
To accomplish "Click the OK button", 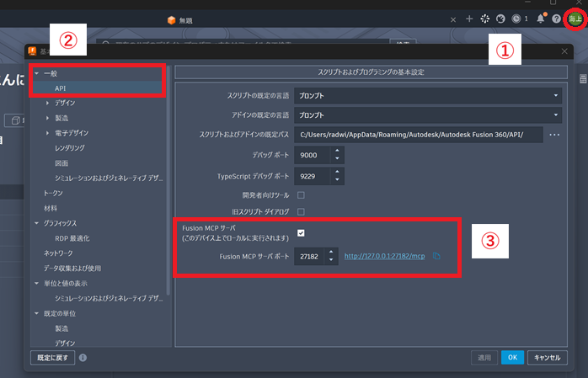I will click(x=513, y=358).
